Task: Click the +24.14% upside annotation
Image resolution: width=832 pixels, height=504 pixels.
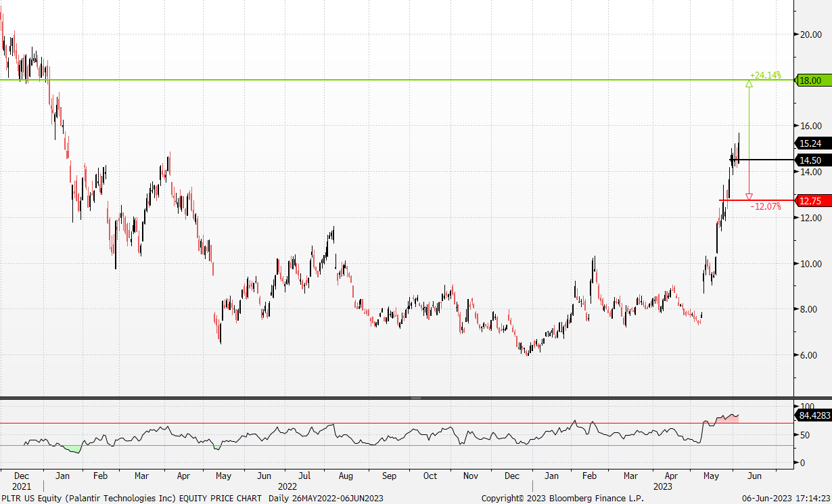Action: point(765,75)
